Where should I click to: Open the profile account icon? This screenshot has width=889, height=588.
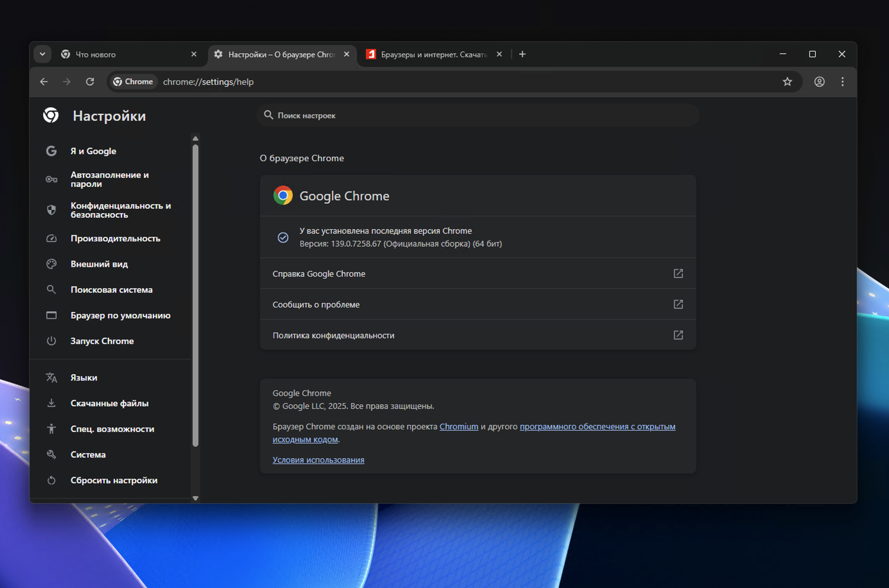coord(819,82)
